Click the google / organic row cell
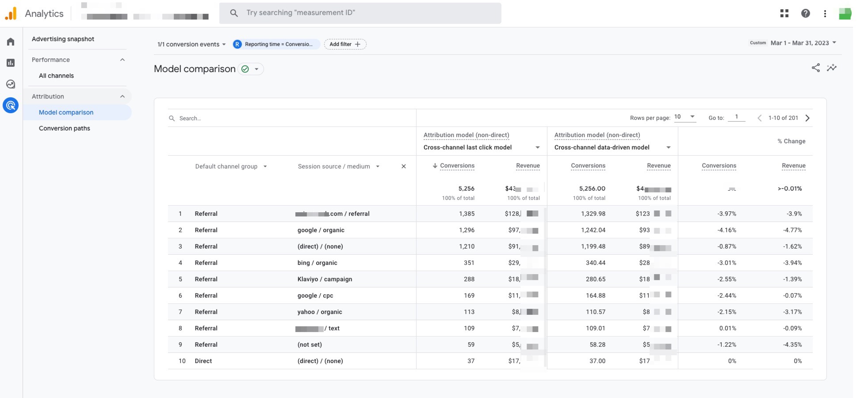The width and height of the screenshot is (868, 398). 321,230
